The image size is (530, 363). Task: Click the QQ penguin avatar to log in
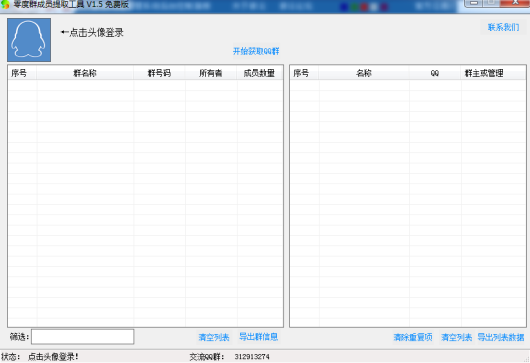pyautogui.click(x=29, y=40)
